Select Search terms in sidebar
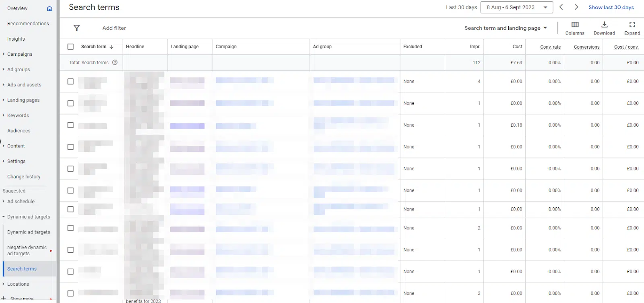644x303 pixels. click(22, 269)
